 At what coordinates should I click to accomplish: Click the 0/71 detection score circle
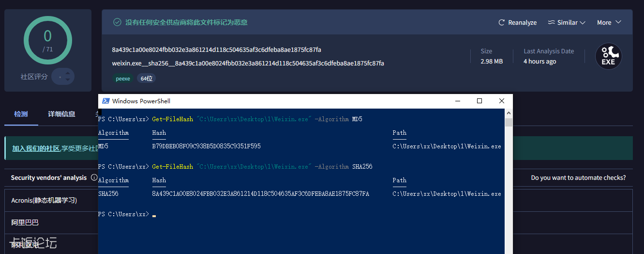[x=47, y=41]
